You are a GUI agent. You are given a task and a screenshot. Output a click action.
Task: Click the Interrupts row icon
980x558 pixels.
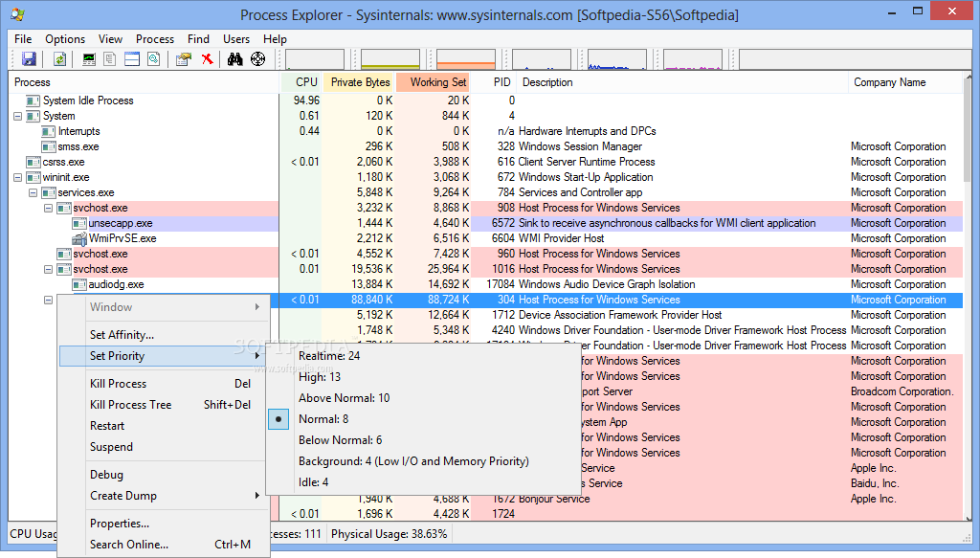pyautogui.click(x=48, y=131)
